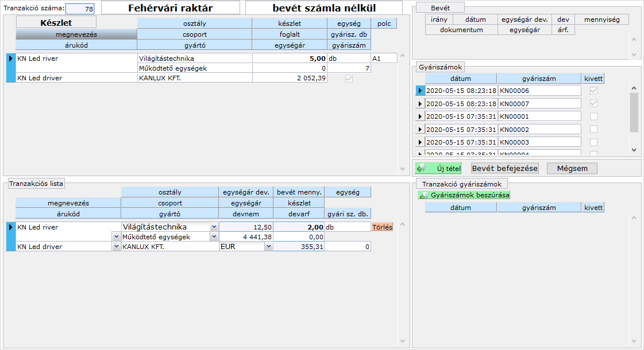Click the gyáriszám column header in Gyáriszámok
The image size is (644, 350).
[539, 79]
